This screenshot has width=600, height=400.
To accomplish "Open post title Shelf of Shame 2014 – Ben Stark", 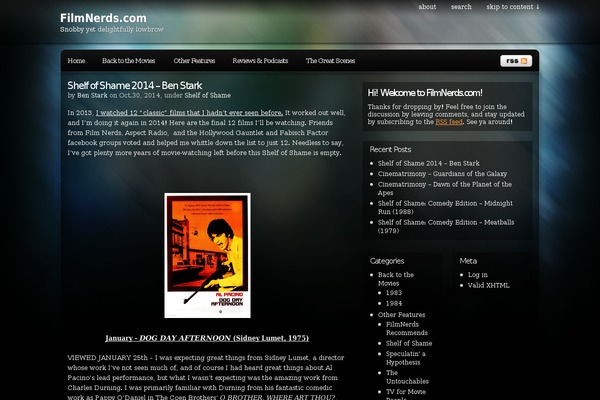I will pyautogui.click(x=135, y=85).
